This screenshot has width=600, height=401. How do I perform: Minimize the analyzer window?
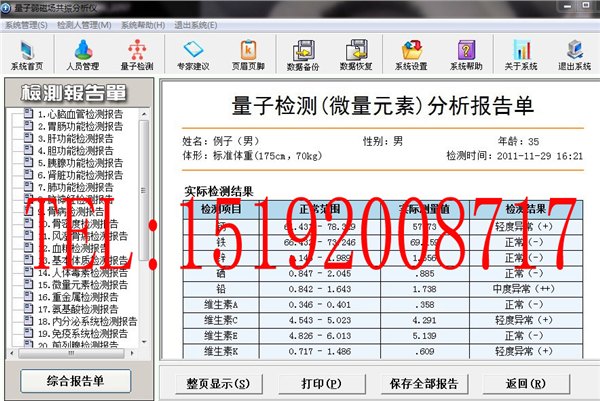[x=568, y=6]
